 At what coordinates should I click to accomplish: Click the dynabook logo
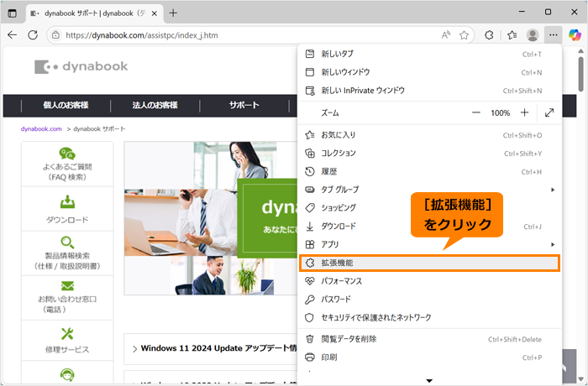click(x=81, y=66)
